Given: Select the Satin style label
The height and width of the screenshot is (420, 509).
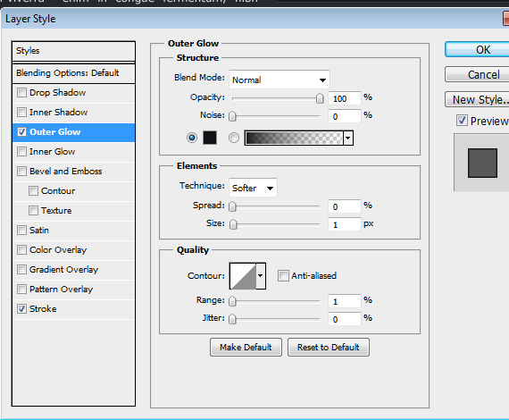Looking at the screenshot, I should 39,231.
